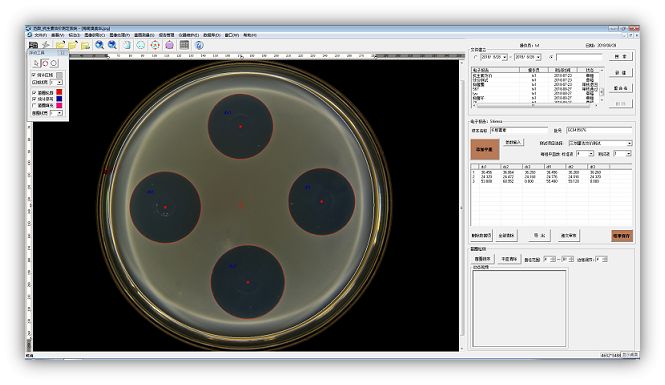Click the blue color swatch in floating palette
This screenshot has width=665, height=385.
pyautogui.click(x=59, y=99)
